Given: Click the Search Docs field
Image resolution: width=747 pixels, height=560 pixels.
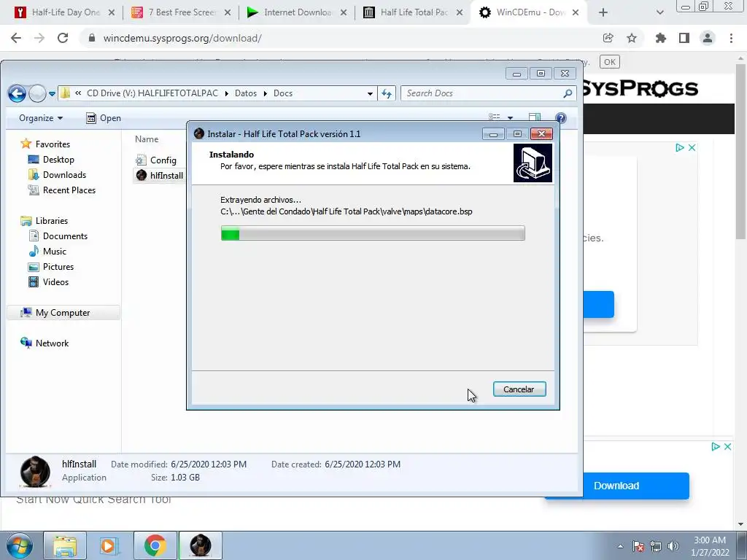Looking at the screenshot, I should pos(481,93).
